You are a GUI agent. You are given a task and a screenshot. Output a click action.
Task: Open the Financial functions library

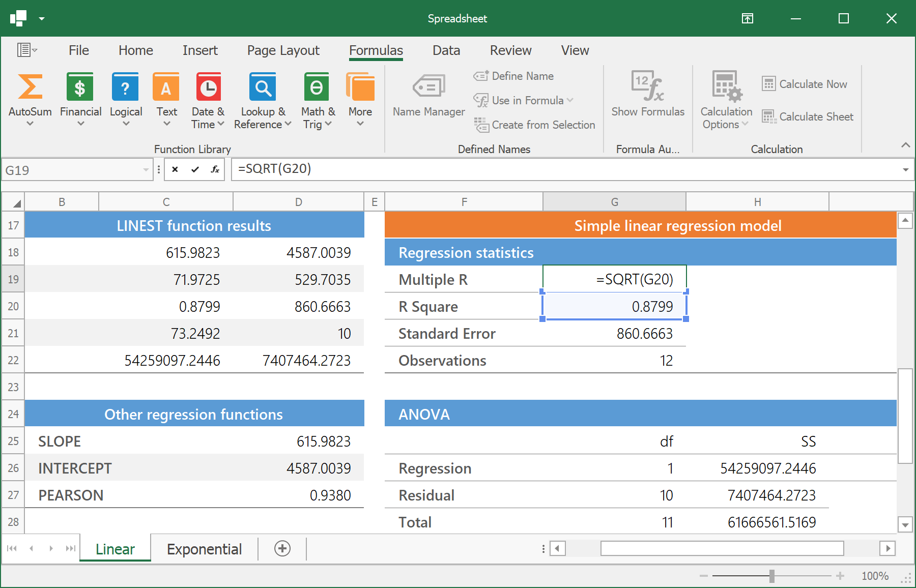[x=80, y=100]
